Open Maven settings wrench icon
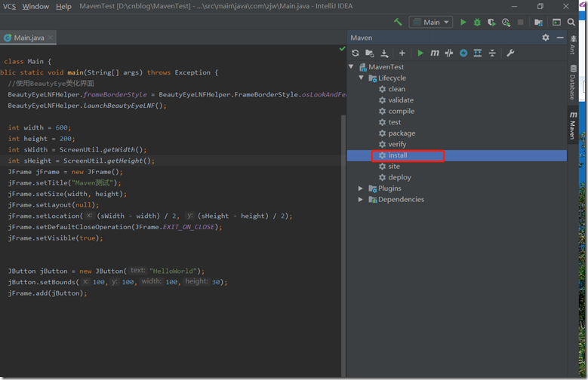This screenshot has width=588, height=380. (x=510, y=53)
